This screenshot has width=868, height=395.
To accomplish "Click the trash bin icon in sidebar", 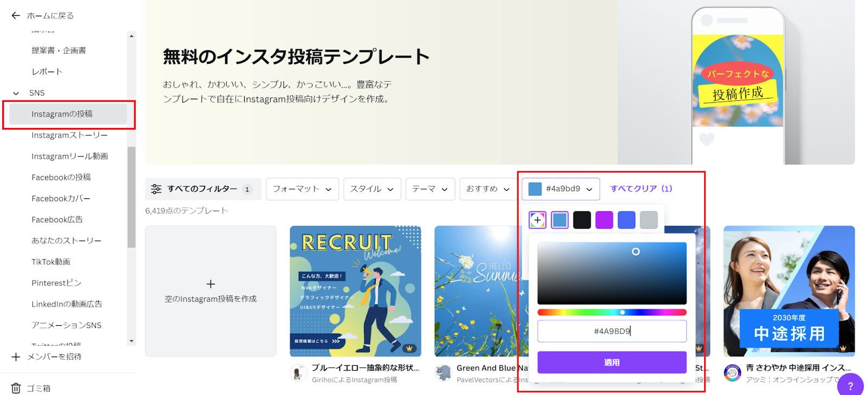I will coord(16,388).
